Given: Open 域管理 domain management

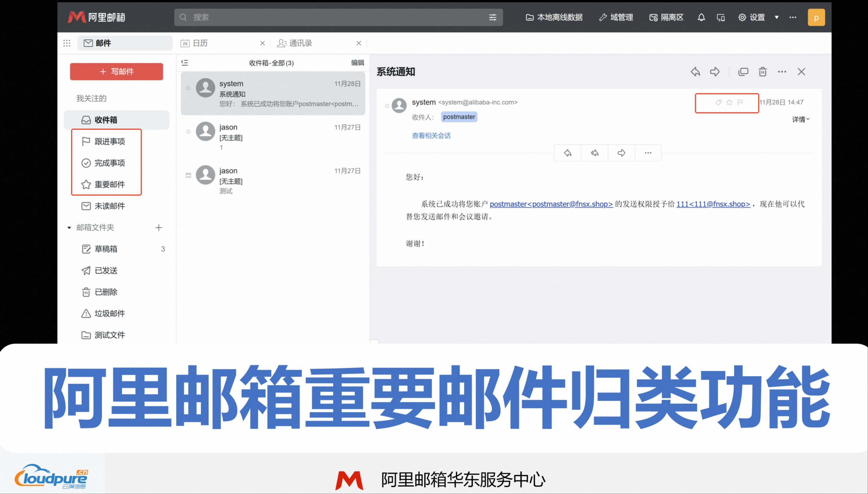Looking at the screenshot, I should [x=616, y=17].
